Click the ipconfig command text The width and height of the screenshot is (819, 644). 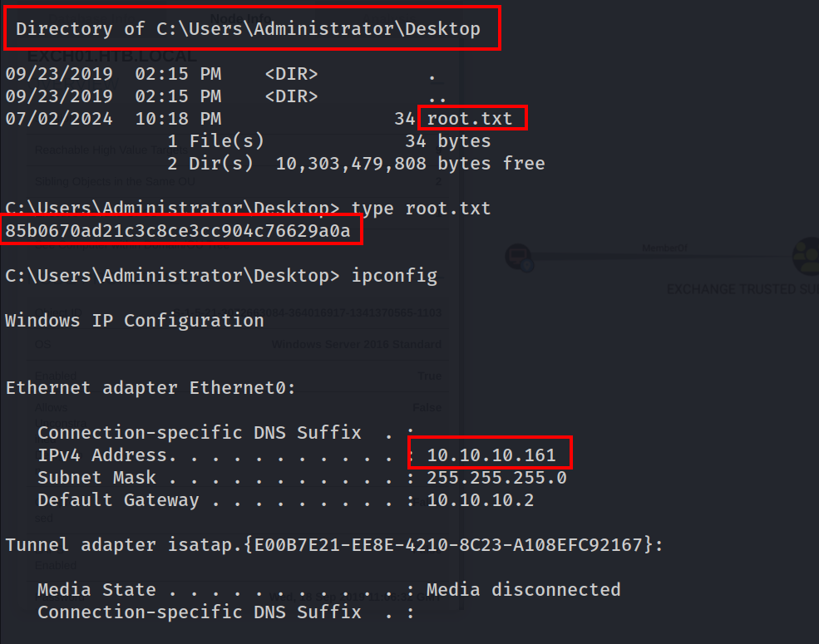pos(394,275)
